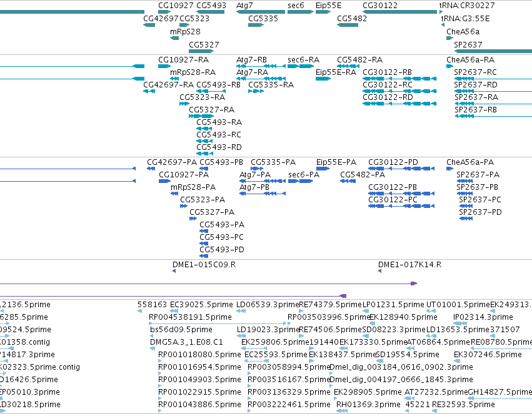
Task: Select the CG10927 gene arrow
Action: pyautogui.click(x=164, y=12)
